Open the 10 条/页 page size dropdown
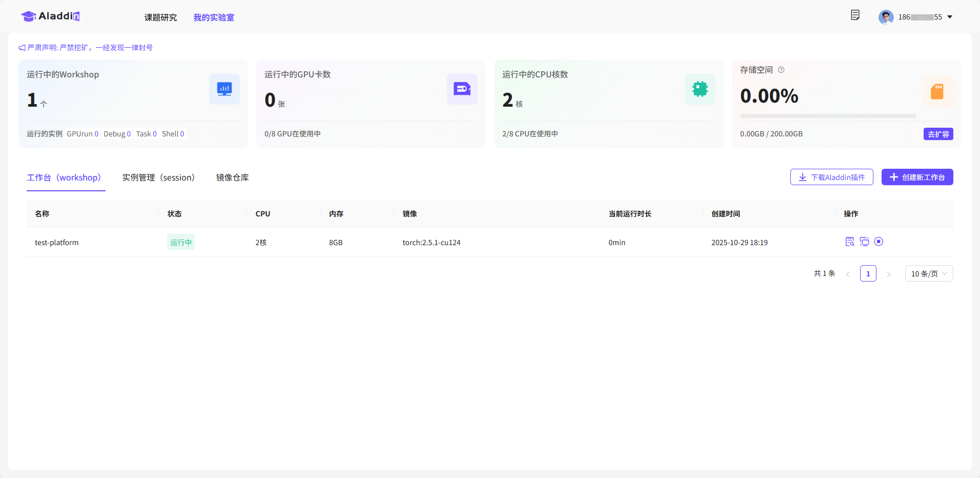This screenshot has width=980, height=478. pos(929,273)
